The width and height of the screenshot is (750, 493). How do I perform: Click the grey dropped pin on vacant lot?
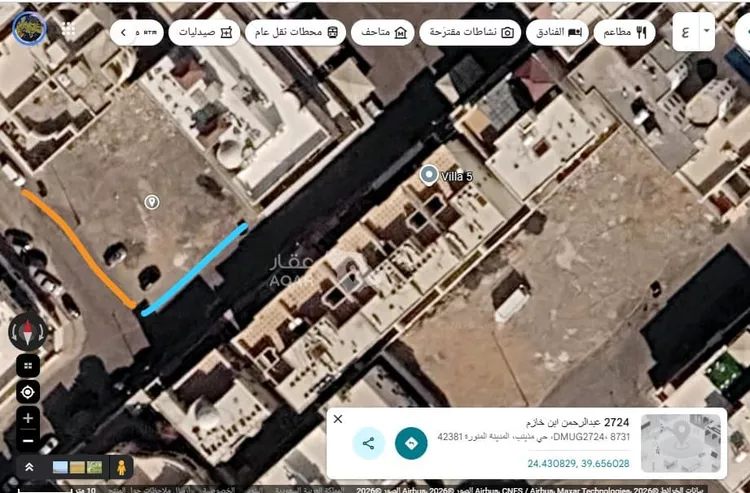[x=152, y=202]
